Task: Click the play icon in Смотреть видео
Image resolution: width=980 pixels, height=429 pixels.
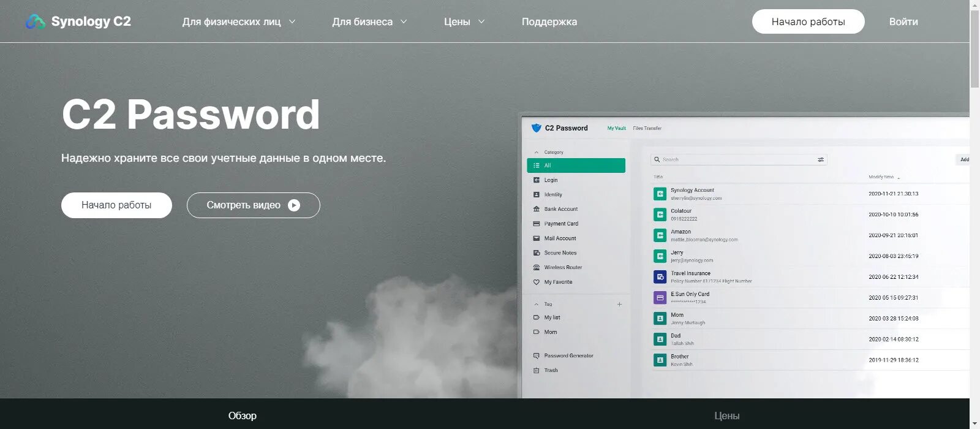Action: pos(294,205)
